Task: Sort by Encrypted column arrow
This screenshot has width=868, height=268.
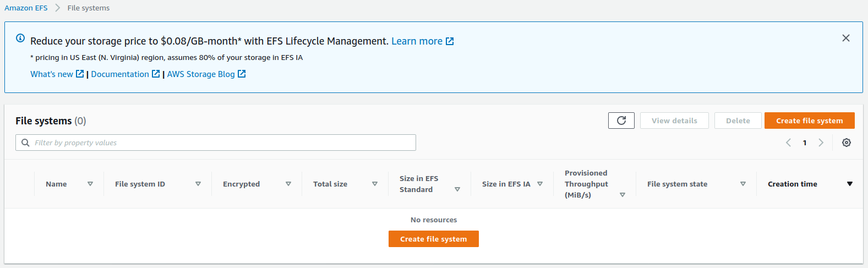Action: 288,184
